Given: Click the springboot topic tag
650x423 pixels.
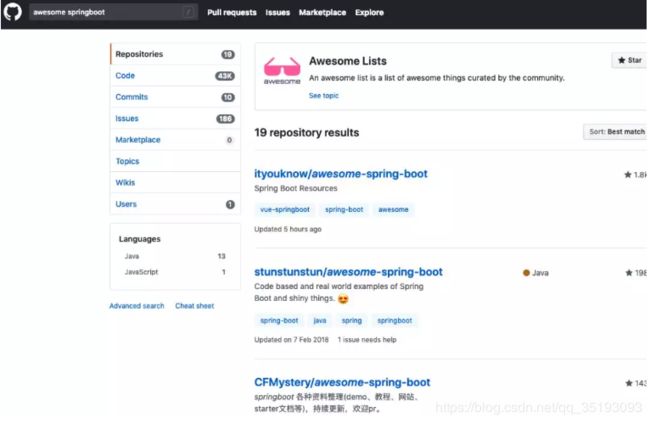Looking at the screenshot, I should (395, 321).
